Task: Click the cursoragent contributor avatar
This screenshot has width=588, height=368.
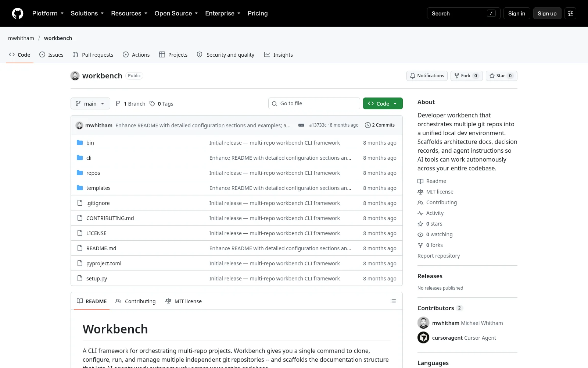Action: click(423, 337)
